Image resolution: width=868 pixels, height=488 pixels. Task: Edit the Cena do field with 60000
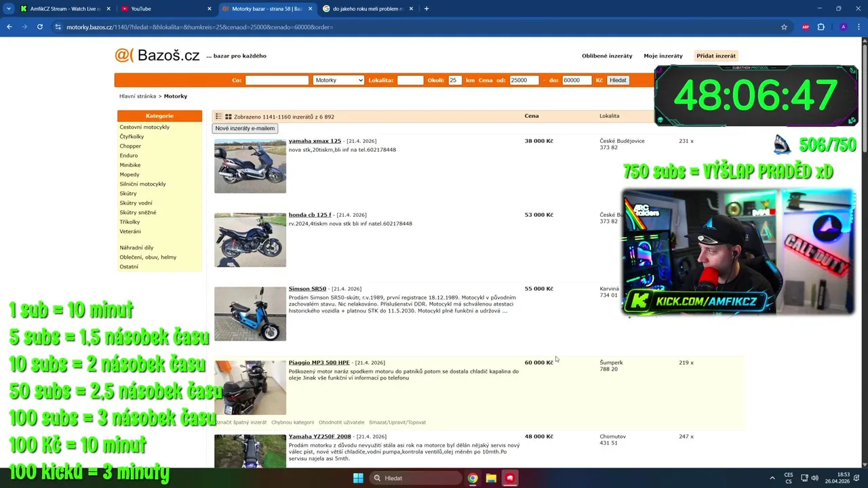pyautogui.click(x=576, y=80)
